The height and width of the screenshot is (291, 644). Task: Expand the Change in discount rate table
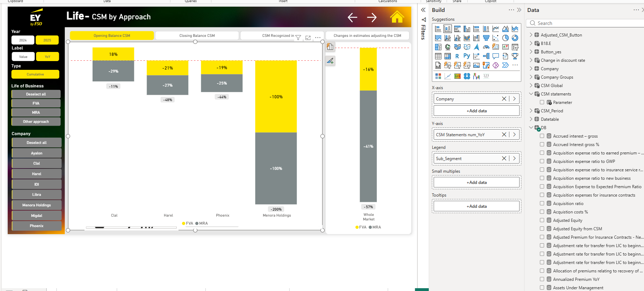point(531,60)
